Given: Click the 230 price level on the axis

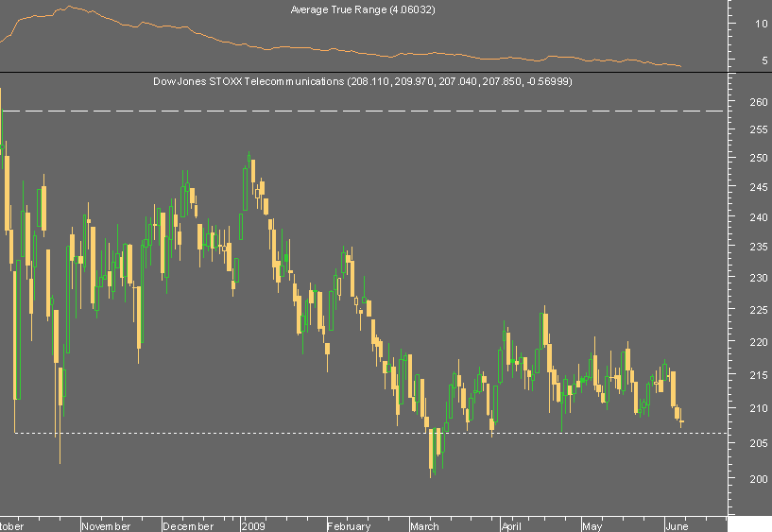Looking at the screenshot, I should click(759, 278).
